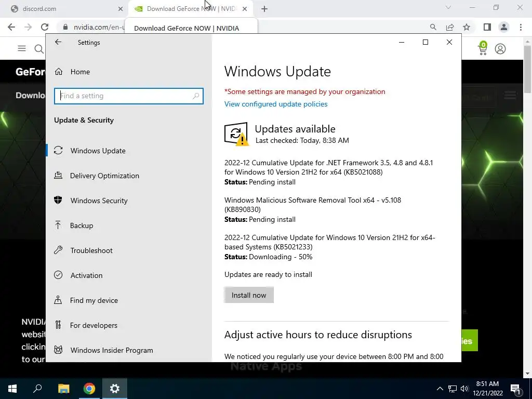Go back with the Settings back arrow

pyautogui.click(x=58, y=42)
